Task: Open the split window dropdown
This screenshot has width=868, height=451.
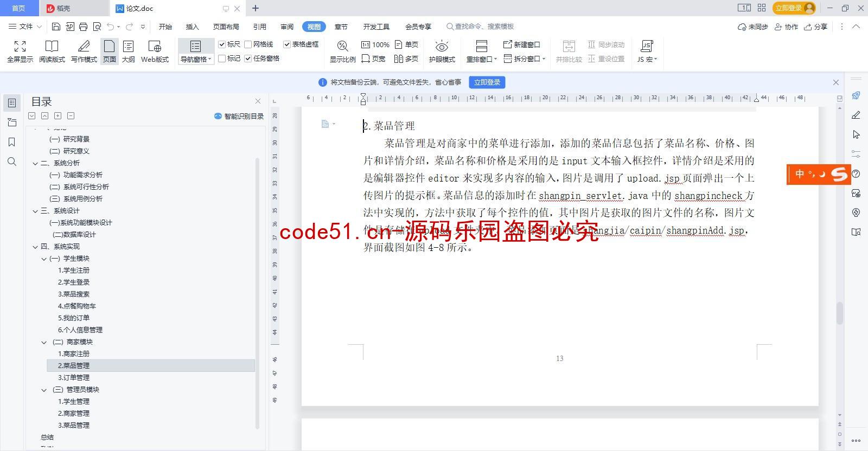Action: pos(525,59)
